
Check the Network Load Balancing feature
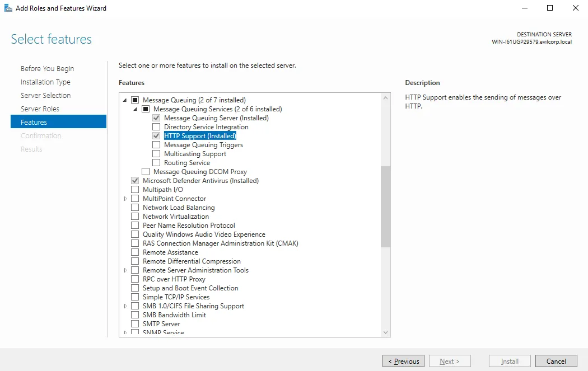pyautogui.click(x=135, y=208)
